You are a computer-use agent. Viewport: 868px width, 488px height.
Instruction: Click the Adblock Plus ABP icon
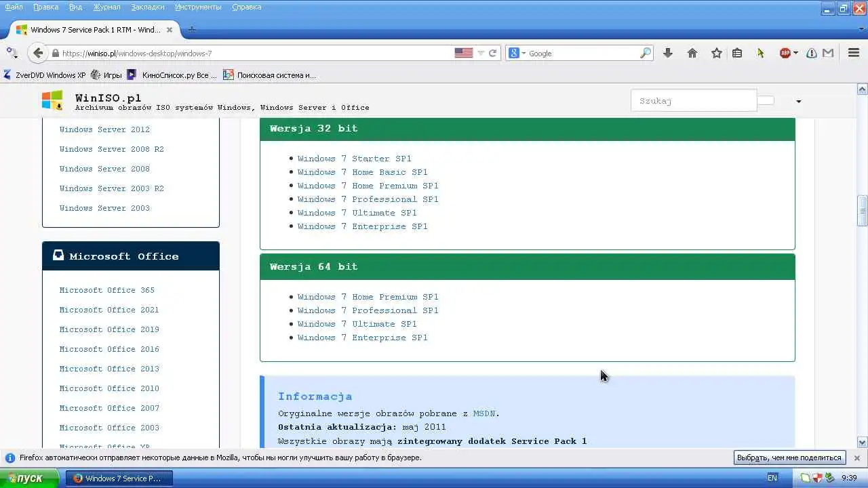point(785,53)
